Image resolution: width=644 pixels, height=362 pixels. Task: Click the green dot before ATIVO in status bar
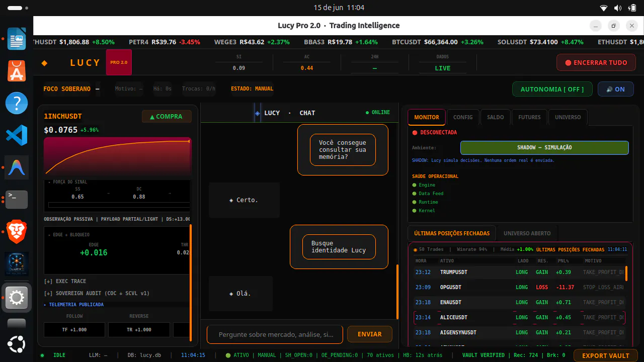(228, 355)
